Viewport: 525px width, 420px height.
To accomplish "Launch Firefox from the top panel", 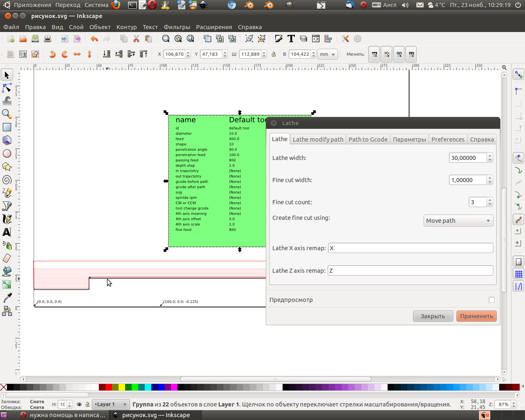I will coord(116,5).
